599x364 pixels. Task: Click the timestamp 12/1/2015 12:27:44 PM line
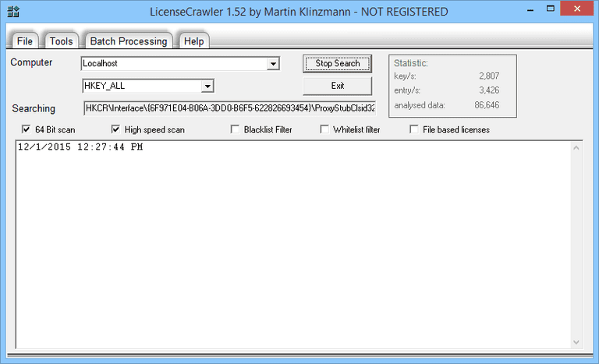[80, 147]
